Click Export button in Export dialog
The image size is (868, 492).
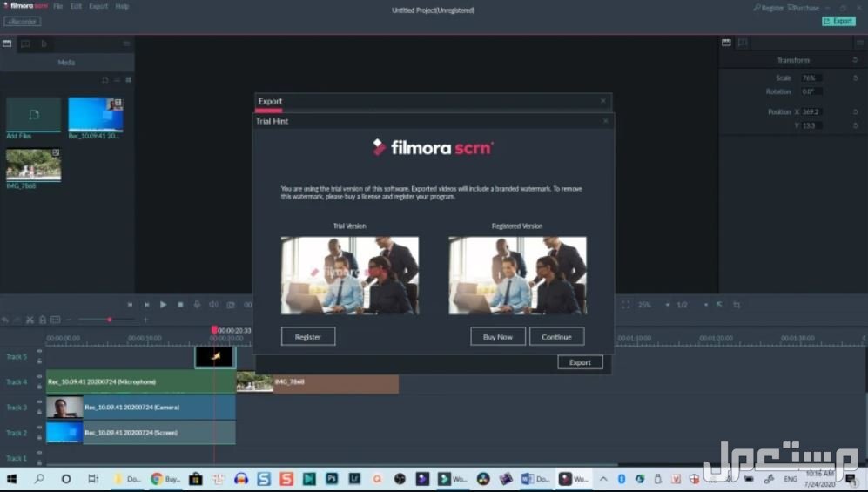click(x=580, y=362)
